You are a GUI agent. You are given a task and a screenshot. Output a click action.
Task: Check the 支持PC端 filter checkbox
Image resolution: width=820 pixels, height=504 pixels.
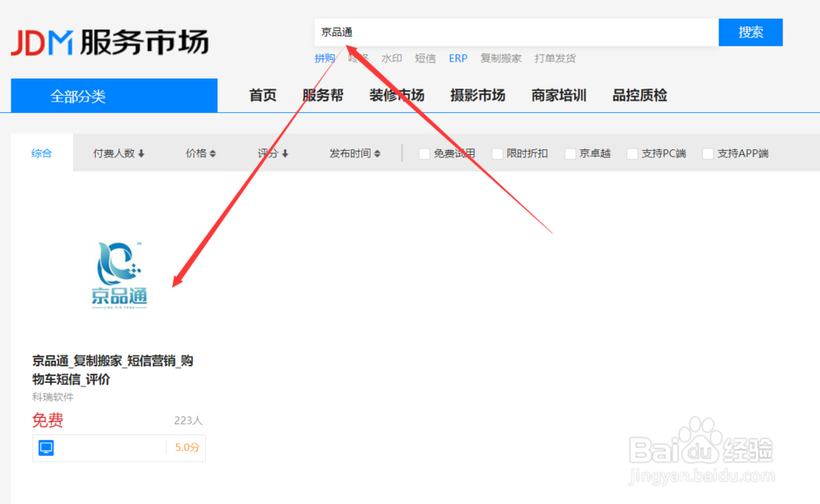632,154
